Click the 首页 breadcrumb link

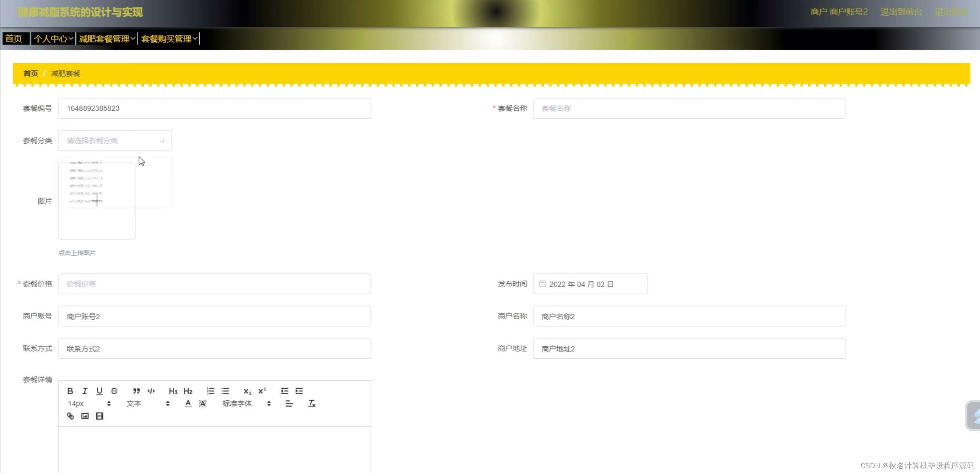(x=30, y=73)
